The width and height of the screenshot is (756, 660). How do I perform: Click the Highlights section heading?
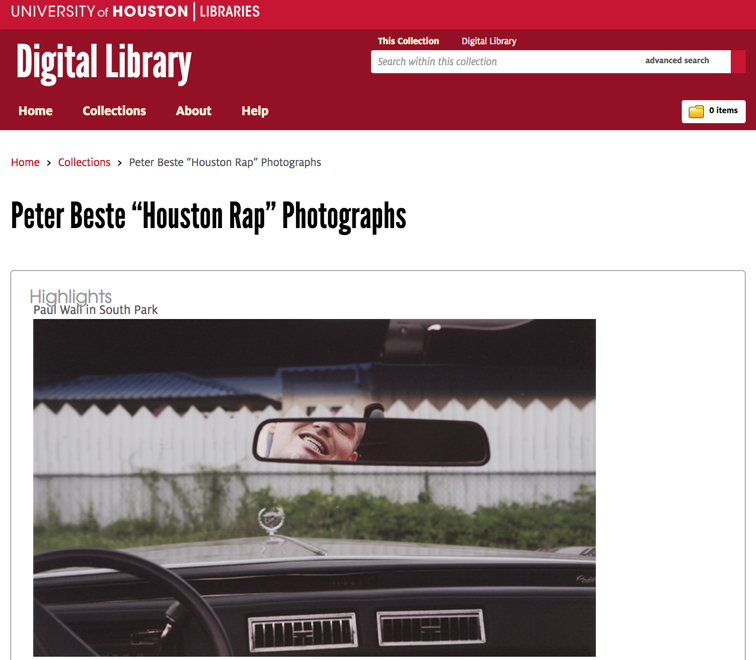point(70,296)
